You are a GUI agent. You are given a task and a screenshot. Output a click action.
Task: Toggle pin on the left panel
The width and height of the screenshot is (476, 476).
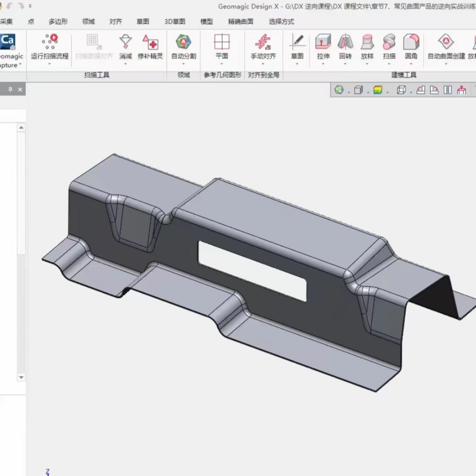tap(10, 89)
